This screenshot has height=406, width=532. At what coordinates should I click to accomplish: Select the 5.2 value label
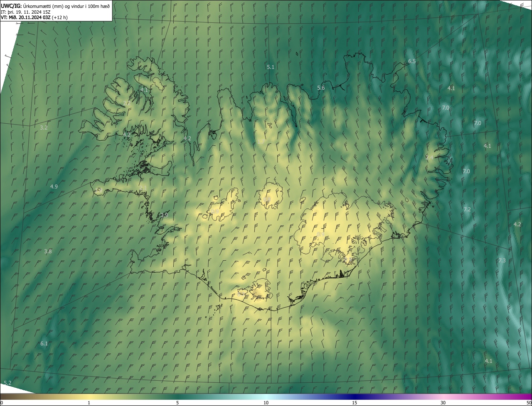coord(7,382)
